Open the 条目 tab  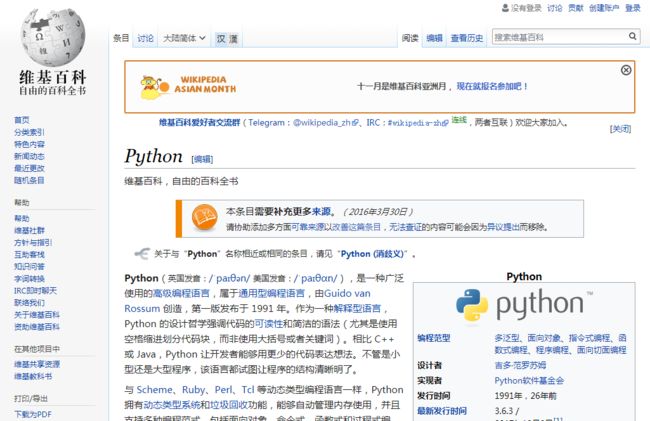pos(121,38)
